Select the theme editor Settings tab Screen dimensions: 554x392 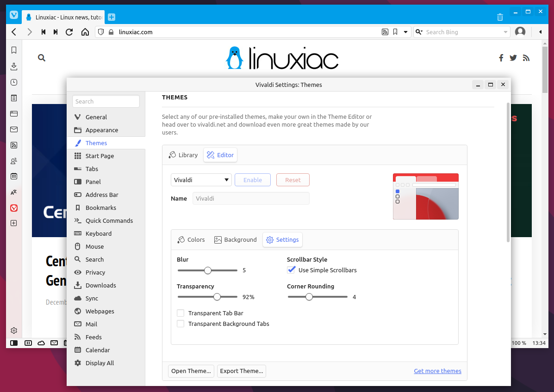point(283,239)
